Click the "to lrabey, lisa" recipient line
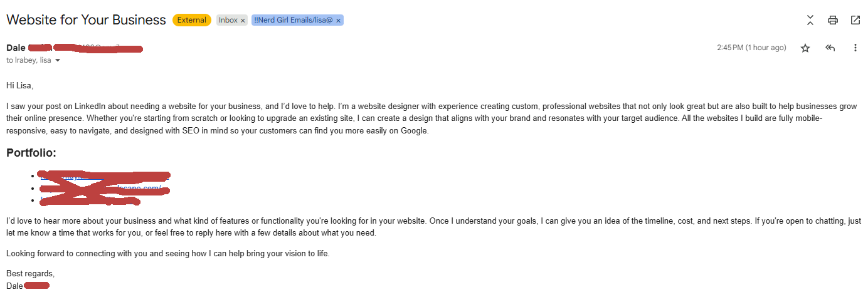Screen dimensions: 868x302 point(29,61)
